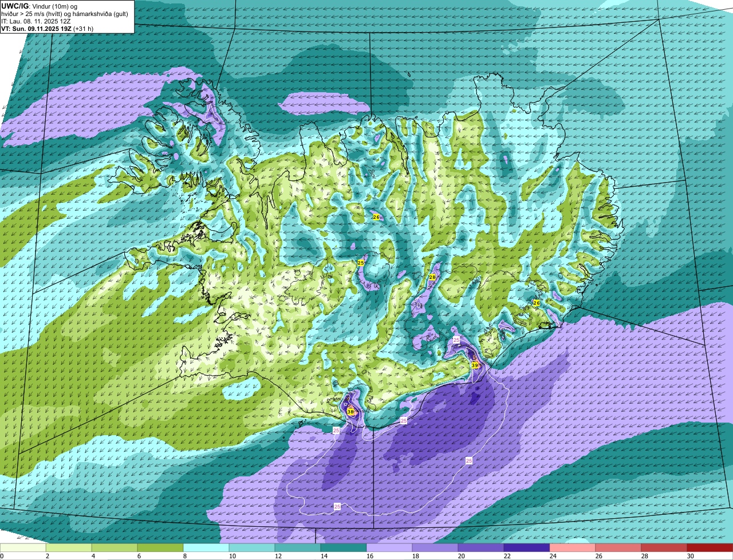733x560 pixels.
Task: Pick the 28–30 m/s red legend swatch
Action: pos(664,548)
